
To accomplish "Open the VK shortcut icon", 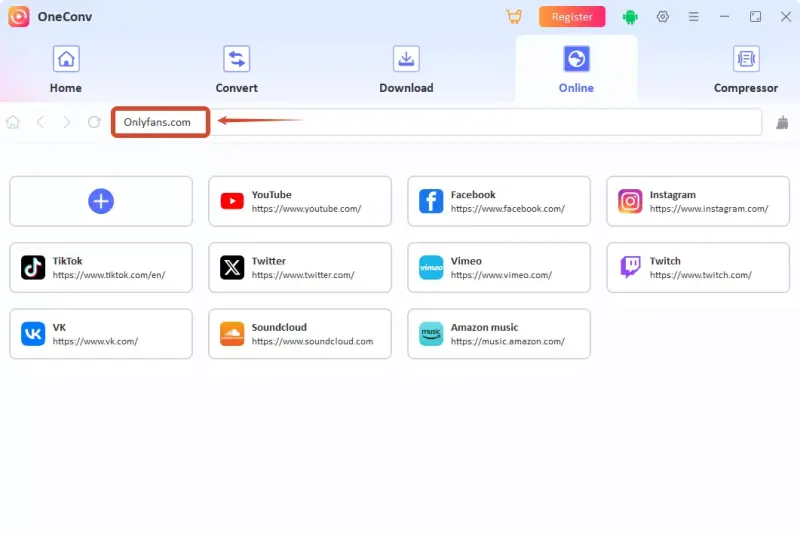I will click(x=33, y=334).
